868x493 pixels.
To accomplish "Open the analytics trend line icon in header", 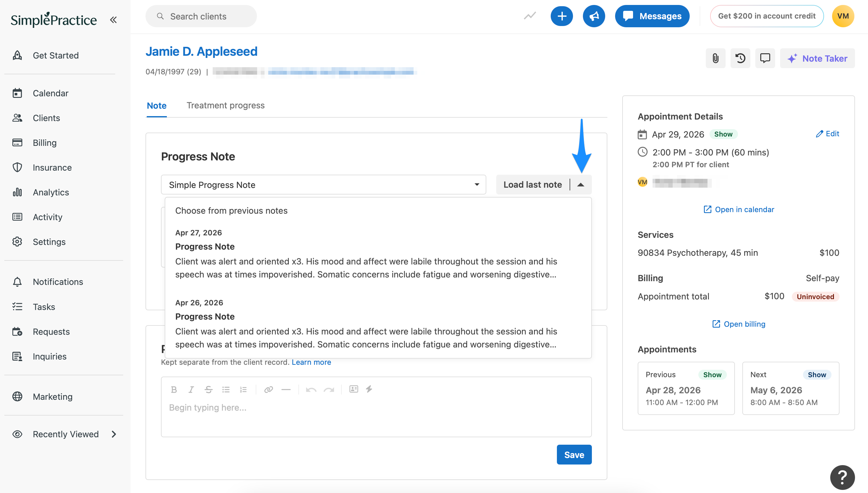I will (x=530, y=16).
